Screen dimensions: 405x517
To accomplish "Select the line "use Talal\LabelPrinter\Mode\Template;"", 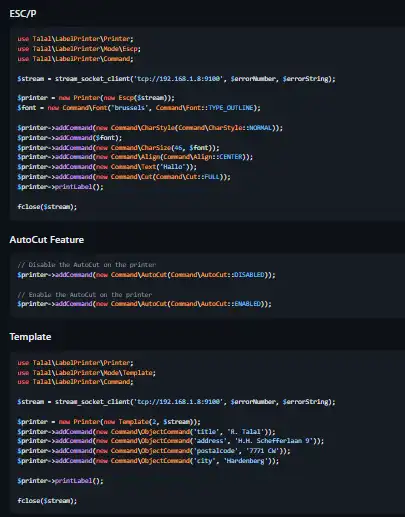I will (87, 373).
